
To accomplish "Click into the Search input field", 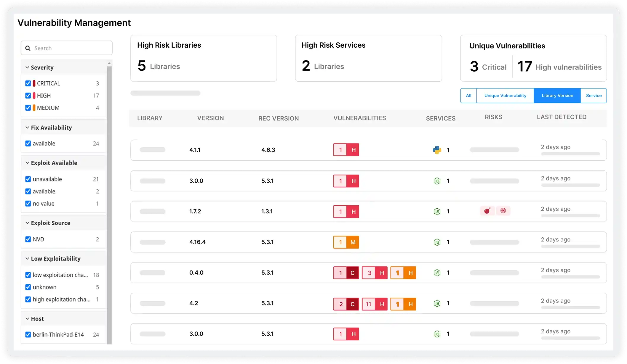I will (x=71, y=48).
